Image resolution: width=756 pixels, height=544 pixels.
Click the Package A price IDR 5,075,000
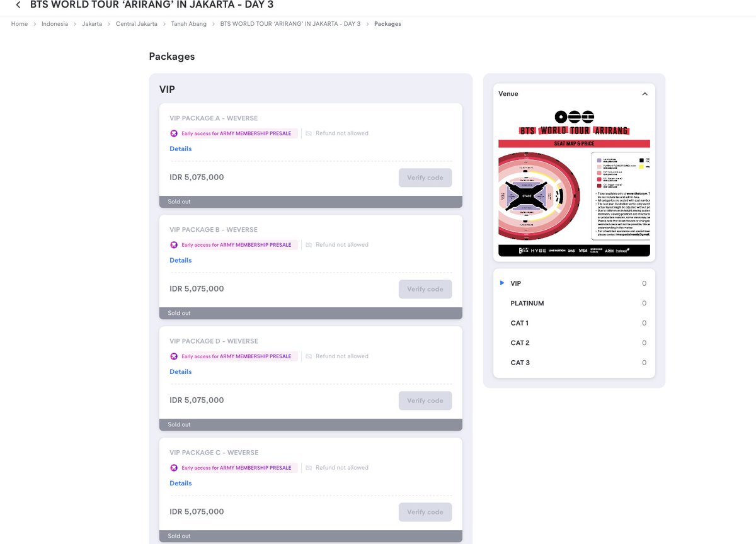197,178
